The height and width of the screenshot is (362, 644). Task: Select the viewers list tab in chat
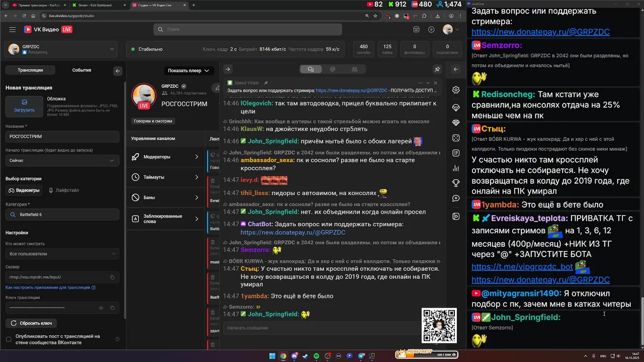coord(355,69)
